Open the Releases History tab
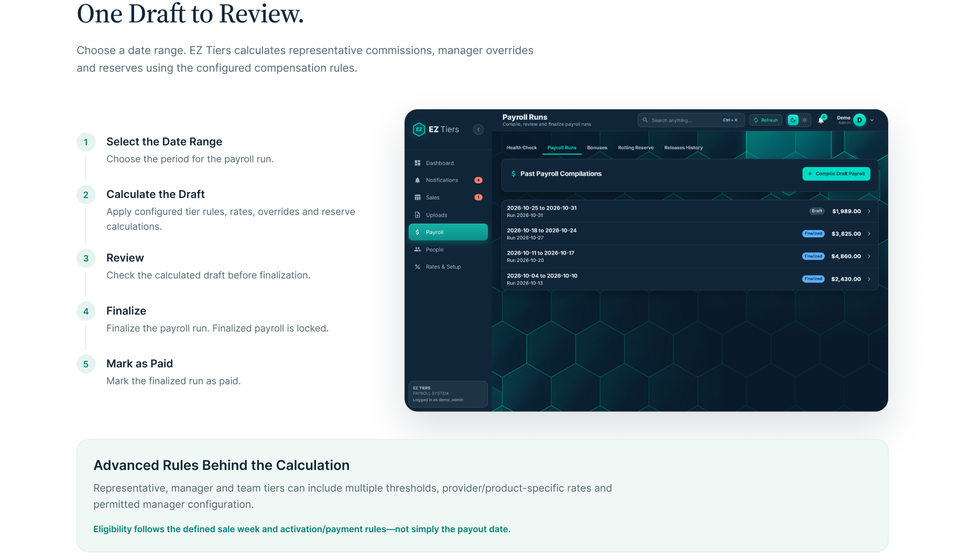Screen dimensions: 959x560 [683, 148]
